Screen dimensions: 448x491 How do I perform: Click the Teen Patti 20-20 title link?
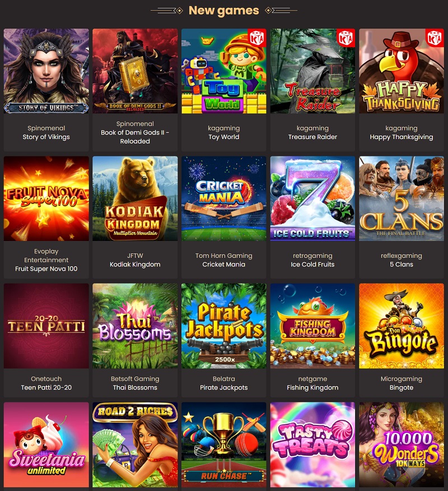tap(46, 387)
